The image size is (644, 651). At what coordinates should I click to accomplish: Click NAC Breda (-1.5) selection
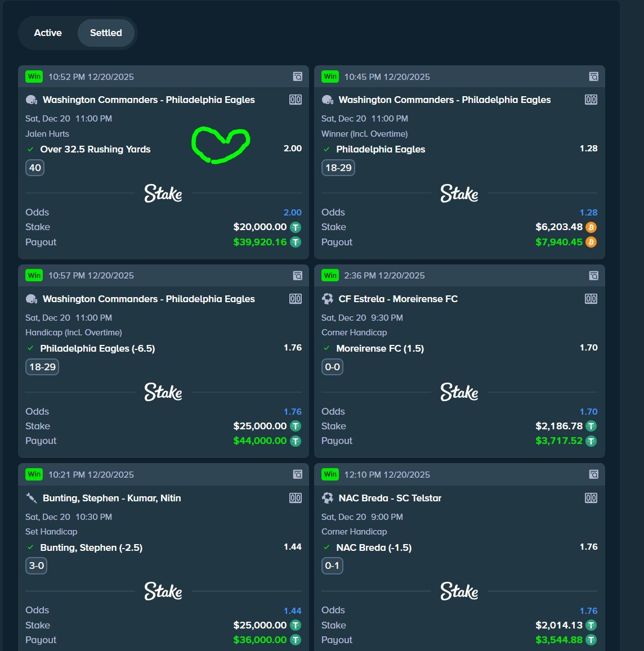tap(374, 547)
